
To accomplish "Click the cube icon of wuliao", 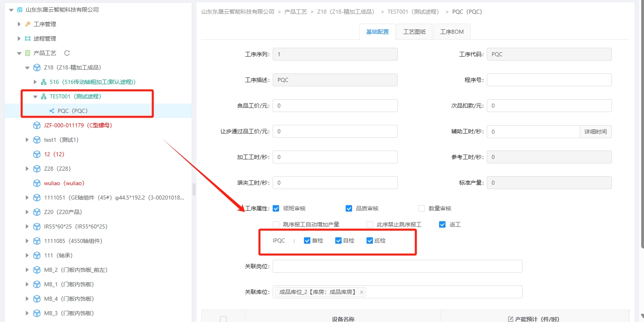I will pyautogui.click(x=37, y=183).
